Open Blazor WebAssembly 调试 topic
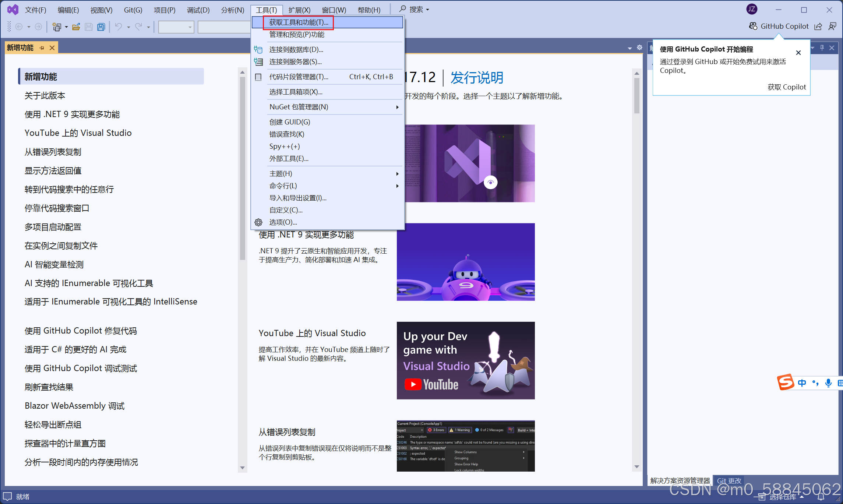Screen dimensions: 843x504 74,406
